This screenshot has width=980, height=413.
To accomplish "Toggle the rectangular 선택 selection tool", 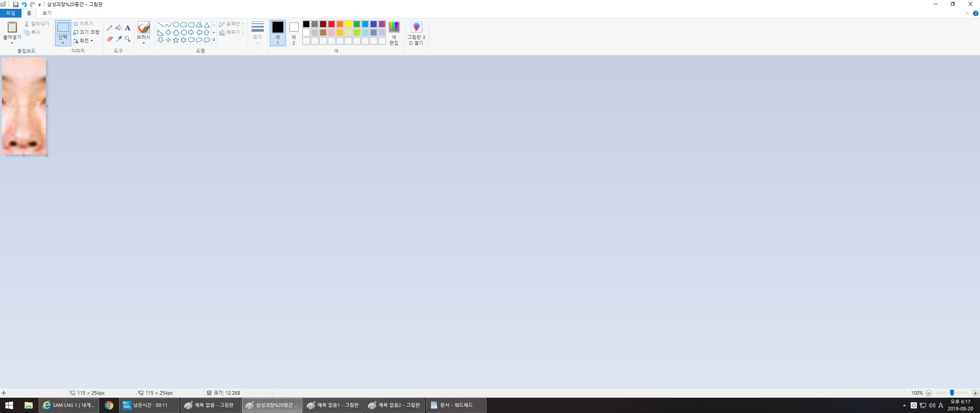I will pos(63,28).
